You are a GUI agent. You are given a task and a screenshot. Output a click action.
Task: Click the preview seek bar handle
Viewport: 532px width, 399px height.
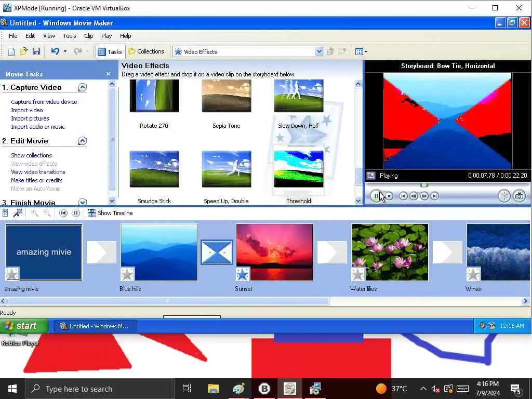(x=424, y=185)
